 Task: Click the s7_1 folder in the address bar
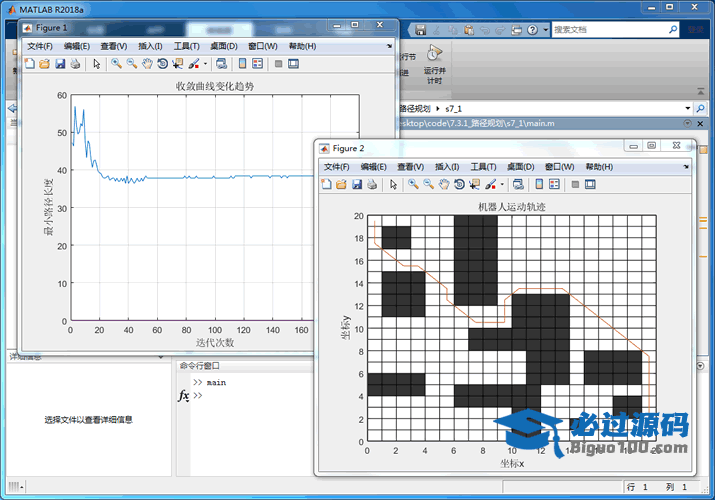click(x=455, y=107)
